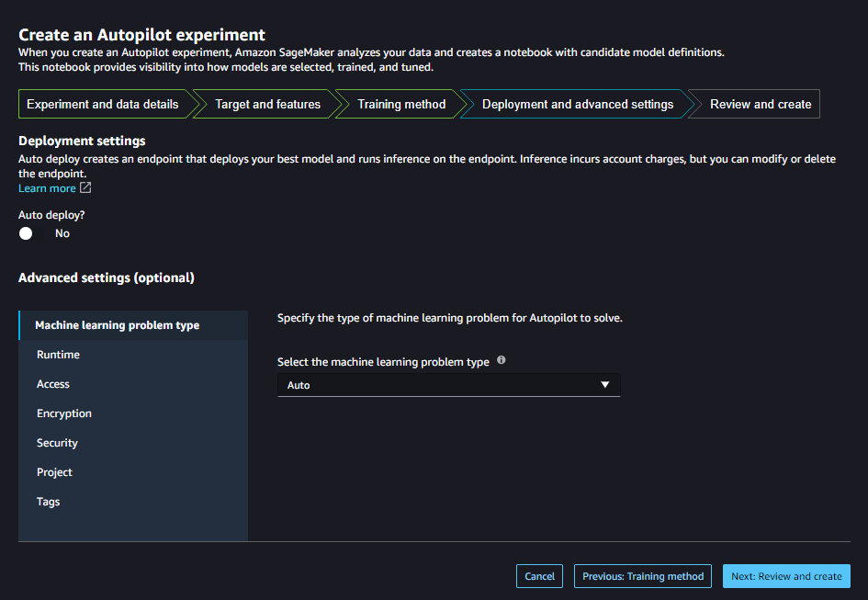Open the machine learning problem type dropdown
868x600 pixels.
tap(448, 384)
